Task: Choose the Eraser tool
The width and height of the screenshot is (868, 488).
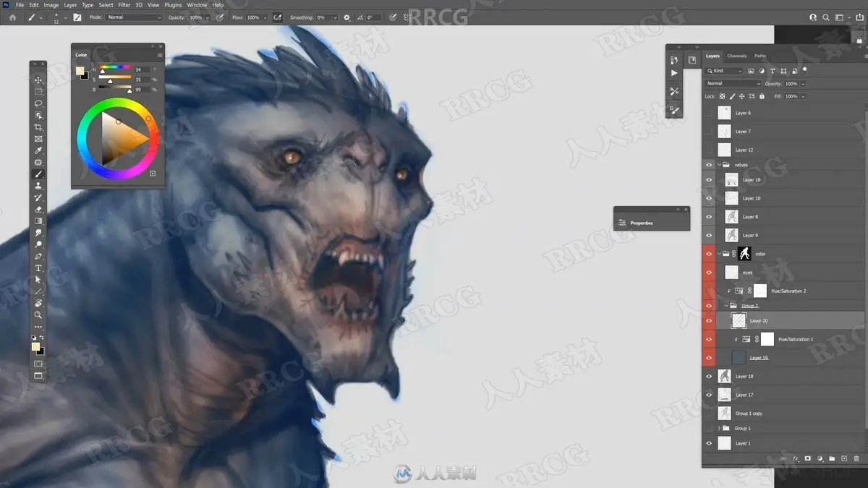Action: click(x=38, y=209)
